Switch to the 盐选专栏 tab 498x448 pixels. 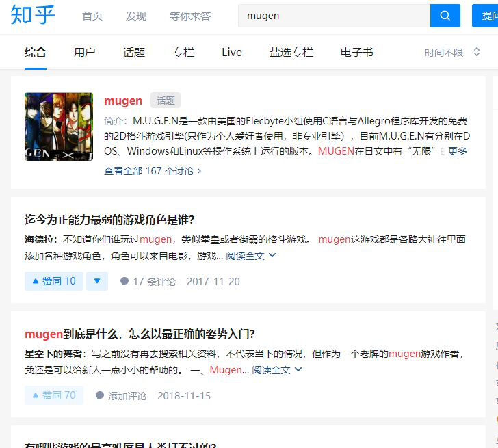(291, 53)
